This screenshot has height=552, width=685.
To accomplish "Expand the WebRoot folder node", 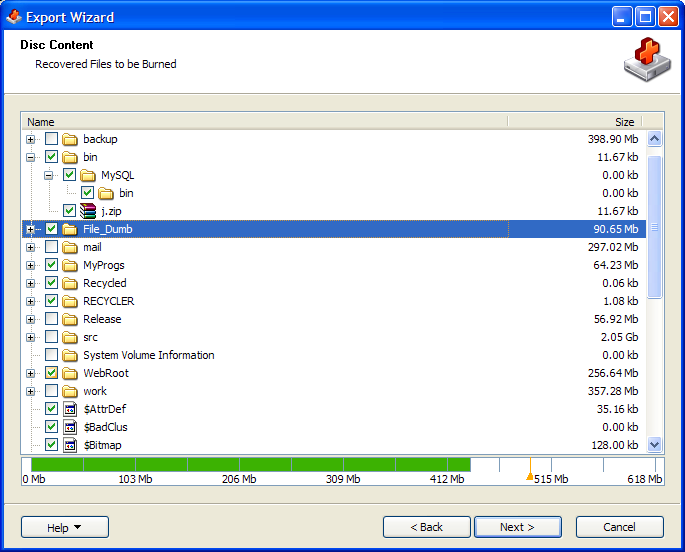I will 31,374.
